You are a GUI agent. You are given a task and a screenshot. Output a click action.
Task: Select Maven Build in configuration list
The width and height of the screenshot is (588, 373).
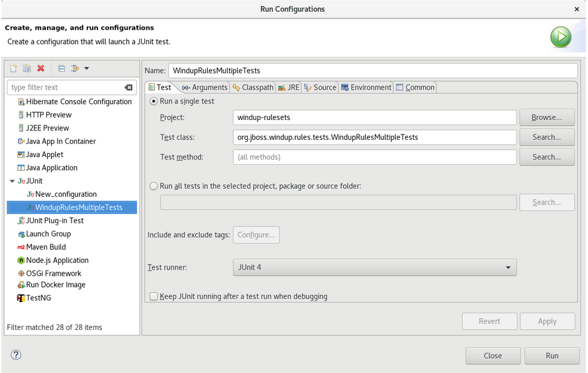click(x=46, y=247)
